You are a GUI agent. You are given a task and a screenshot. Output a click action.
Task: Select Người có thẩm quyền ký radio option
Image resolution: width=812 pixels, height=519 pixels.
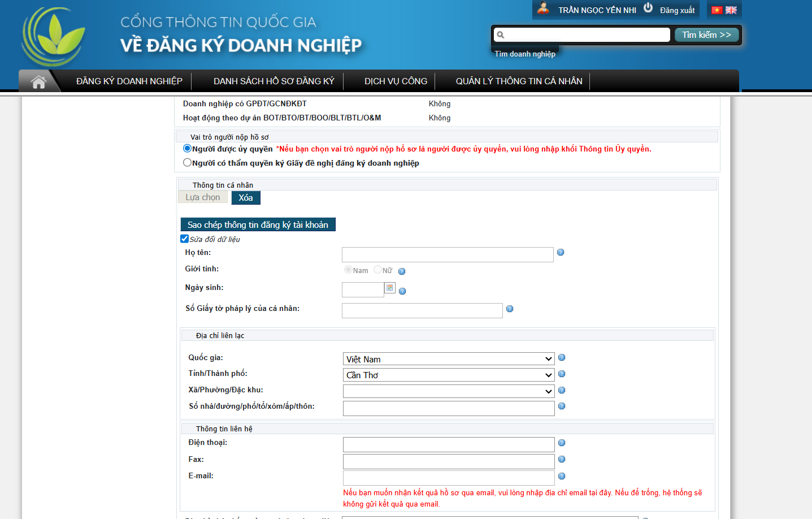(187, 163)
